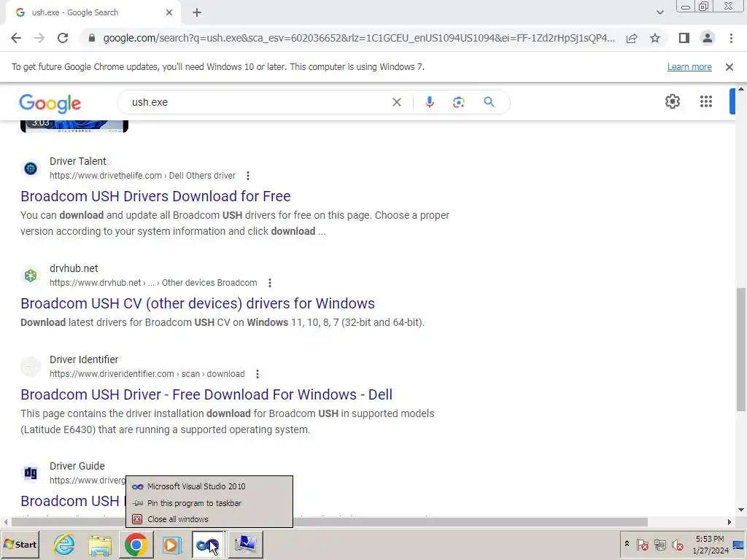Dismiss the Chrome updates notification bar
Screen dimensions: 747x560
pyautogui.click(x=729, y=67)
